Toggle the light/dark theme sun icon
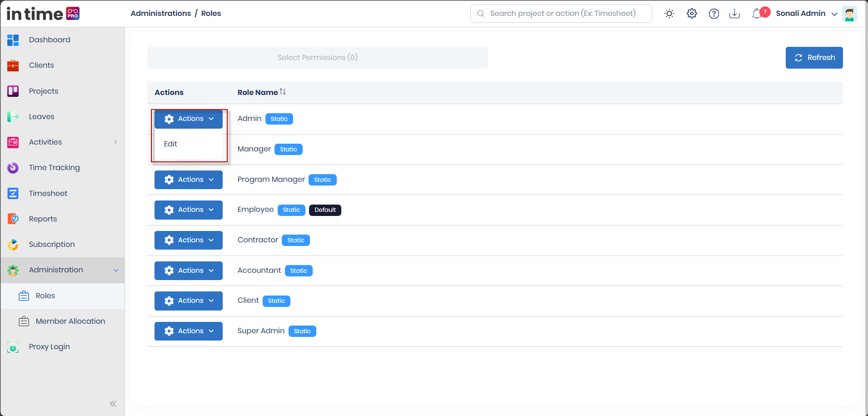The height and width of the screenshot is (416, 868). tap(669, 14)
